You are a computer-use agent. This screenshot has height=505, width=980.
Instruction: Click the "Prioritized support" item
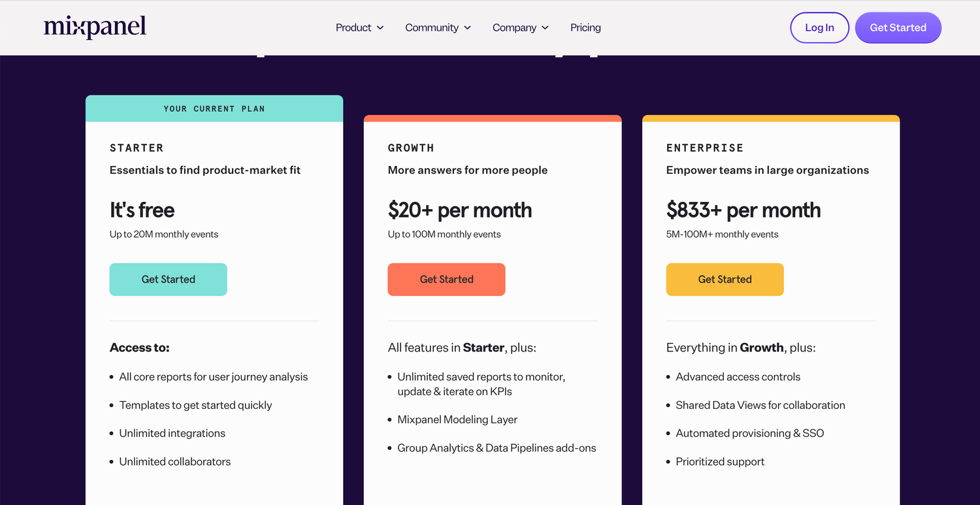[720, 461]
